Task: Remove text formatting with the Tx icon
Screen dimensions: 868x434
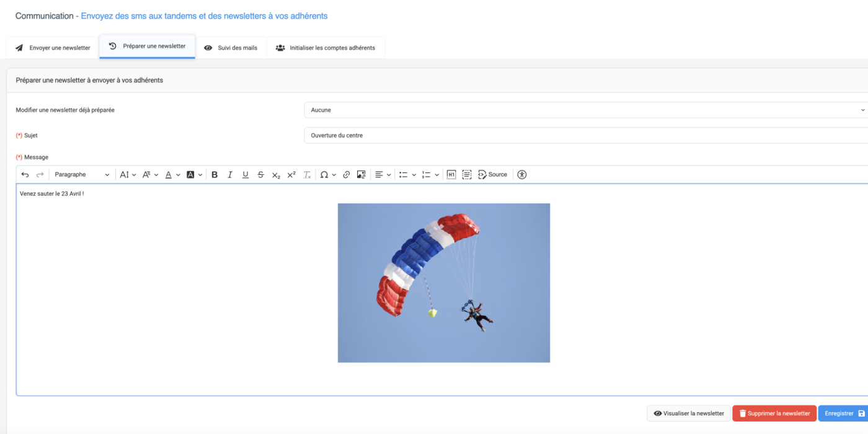Action: pos(307,175)
